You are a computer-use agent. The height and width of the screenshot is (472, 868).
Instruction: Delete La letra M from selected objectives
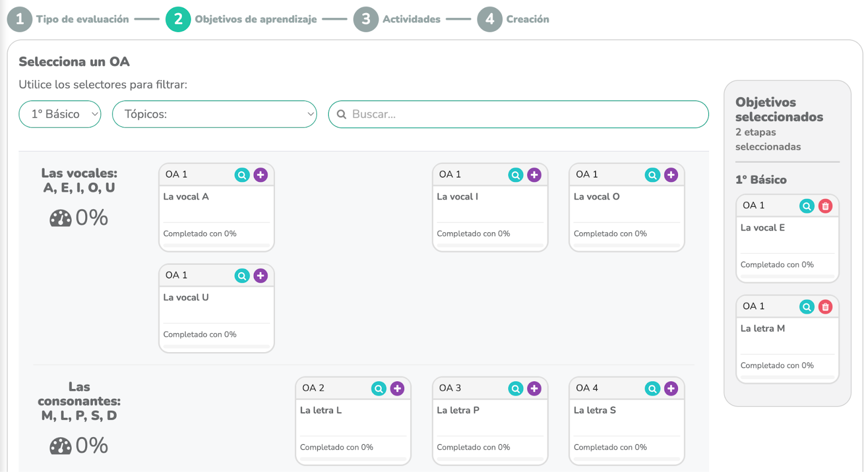click(x=825, y=307)
